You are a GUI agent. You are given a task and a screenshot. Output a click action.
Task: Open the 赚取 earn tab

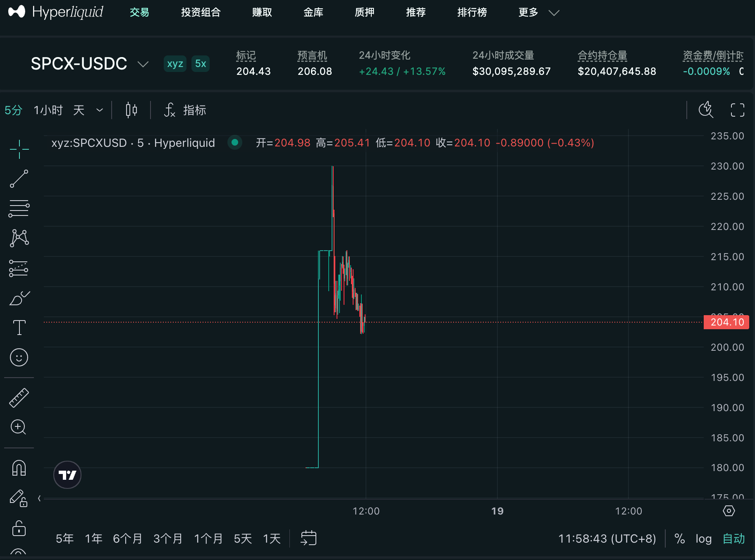[262, 12]
